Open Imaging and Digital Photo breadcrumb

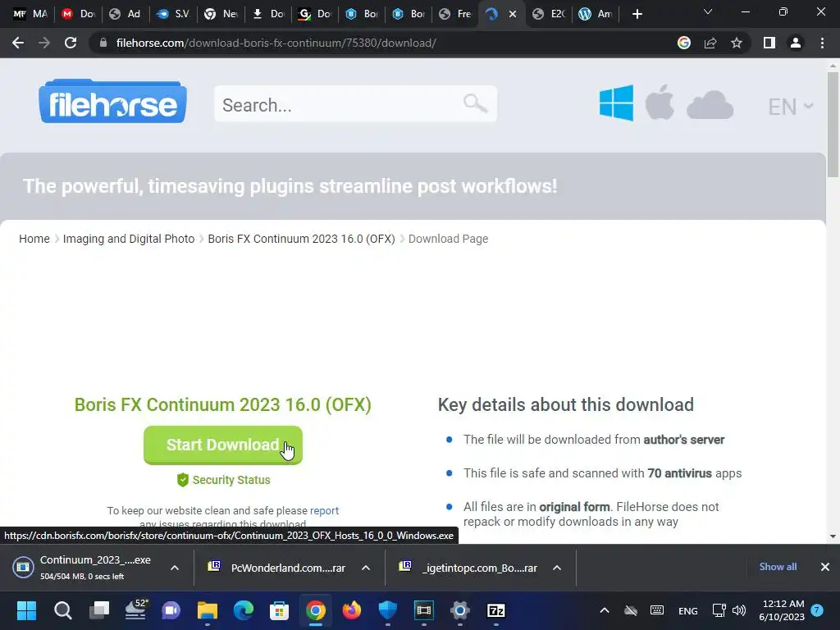129,239
